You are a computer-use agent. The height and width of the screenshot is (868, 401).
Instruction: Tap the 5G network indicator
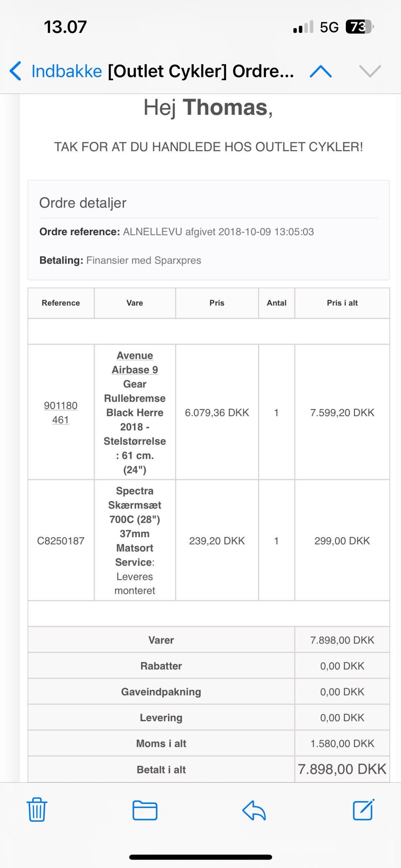pyautogui.click(x=329, y=28)
